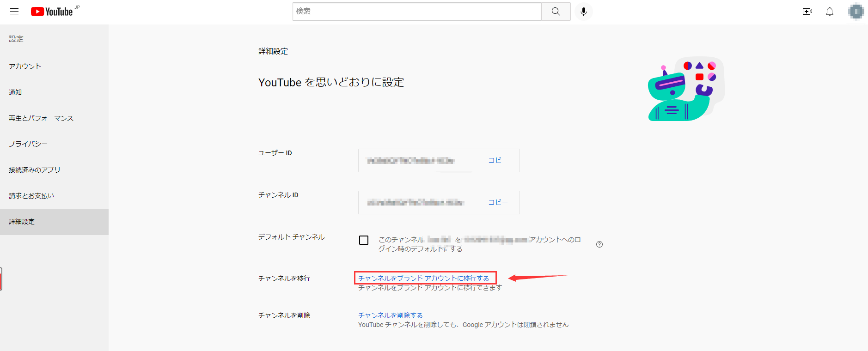
Task: Click the チャンネルを削除 label
Action: [x=284, y=315]
